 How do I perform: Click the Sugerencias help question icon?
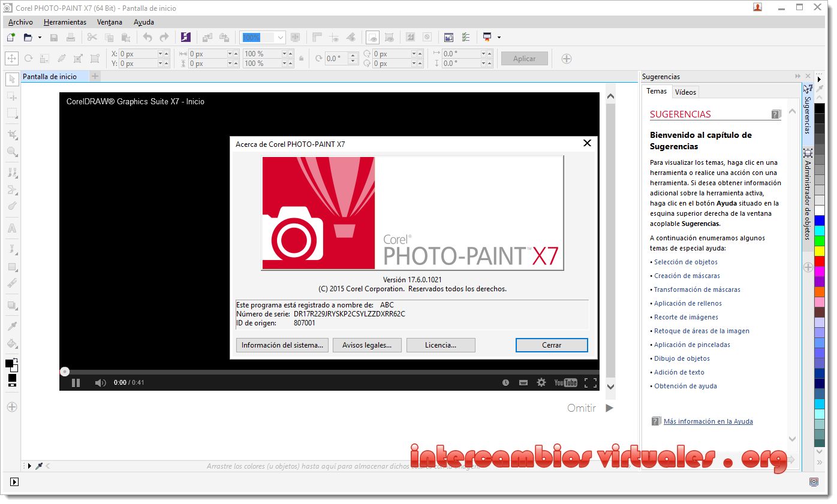(776, 114)
